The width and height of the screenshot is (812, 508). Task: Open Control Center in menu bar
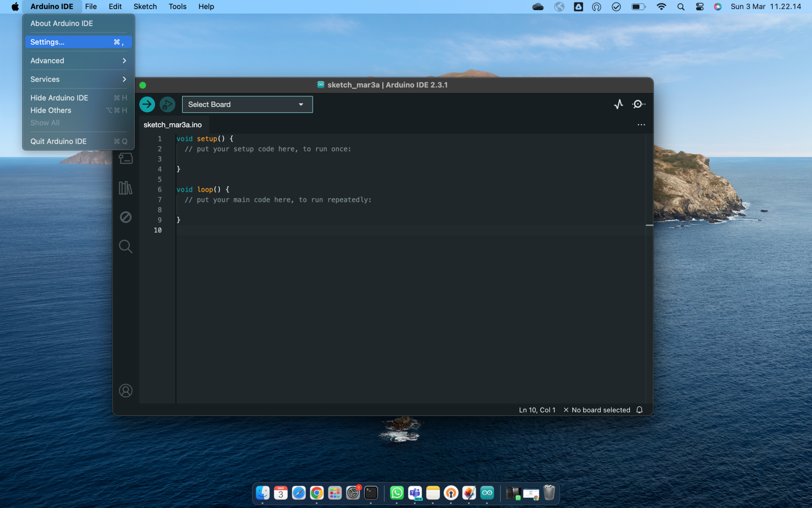point(700,7)
